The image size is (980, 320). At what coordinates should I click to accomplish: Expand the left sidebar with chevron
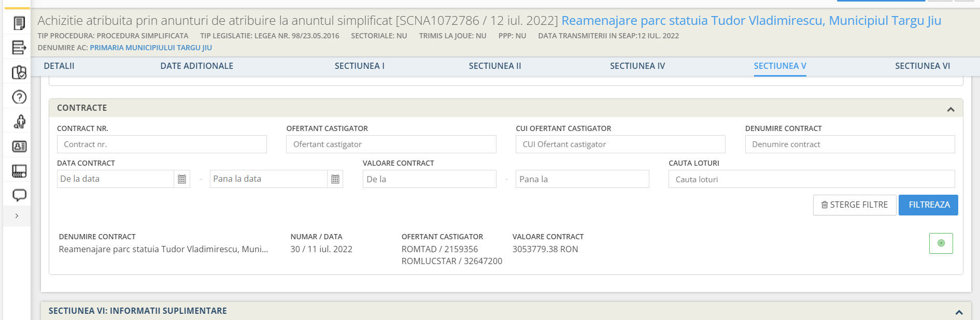[17, 216]
